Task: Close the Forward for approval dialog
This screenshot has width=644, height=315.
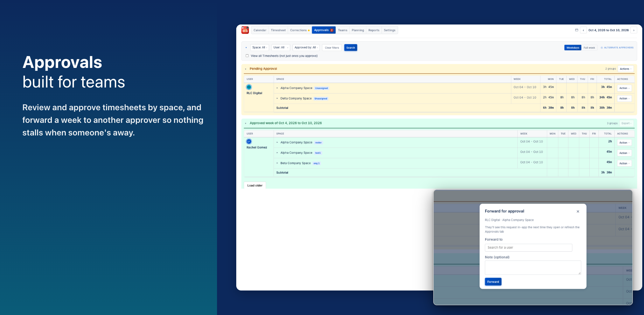Action: pos(578,211)
